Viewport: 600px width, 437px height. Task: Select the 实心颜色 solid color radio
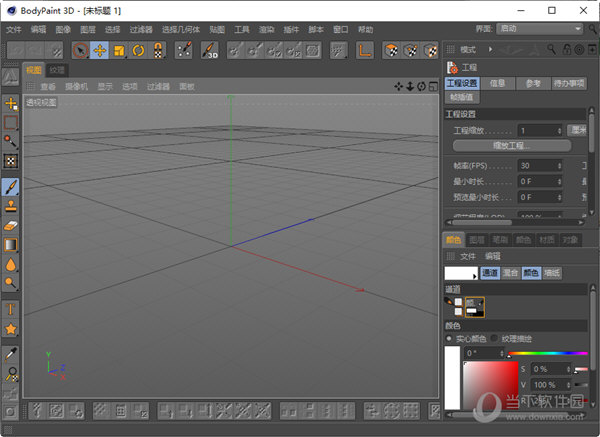point(449,339)
